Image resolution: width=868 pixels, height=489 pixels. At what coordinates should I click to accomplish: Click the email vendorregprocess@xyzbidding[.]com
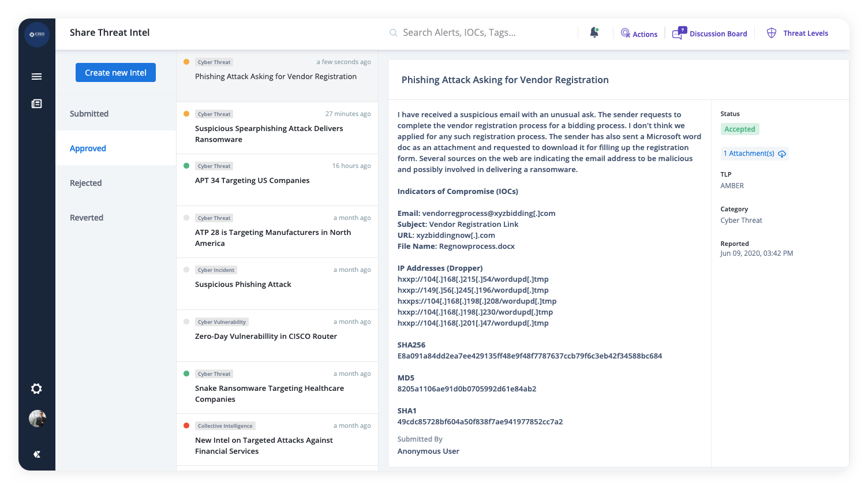489,214
